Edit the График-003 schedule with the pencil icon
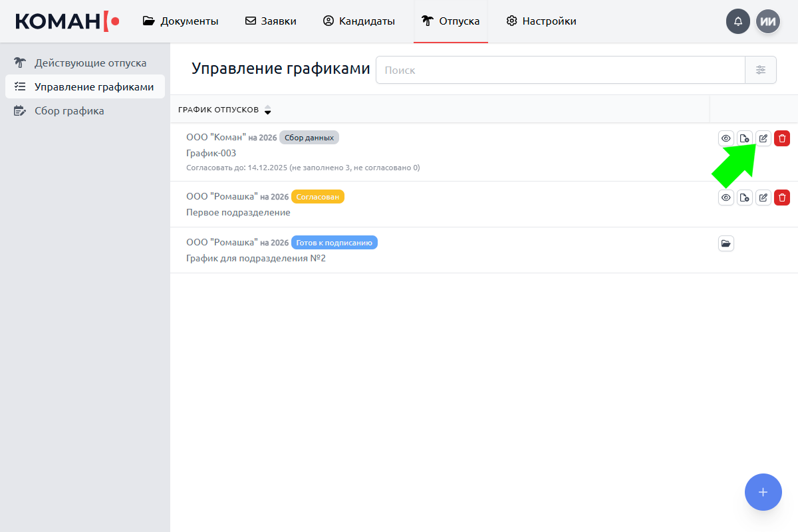 tap(763, 138)
